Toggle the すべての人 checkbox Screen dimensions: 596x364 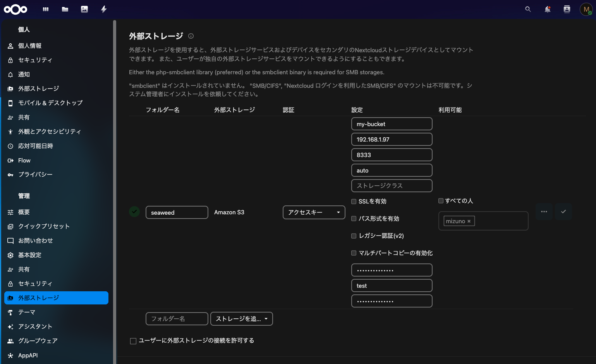point(441,201)
